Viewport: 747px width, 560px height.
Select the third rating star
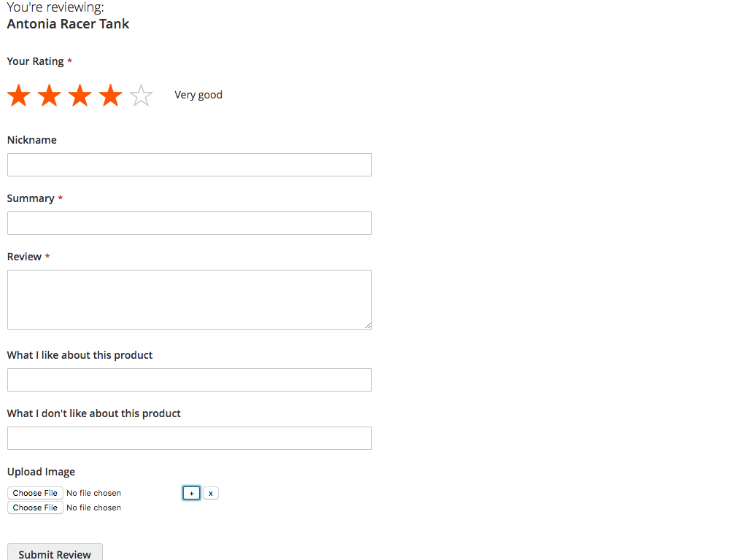tap(80, 96)
